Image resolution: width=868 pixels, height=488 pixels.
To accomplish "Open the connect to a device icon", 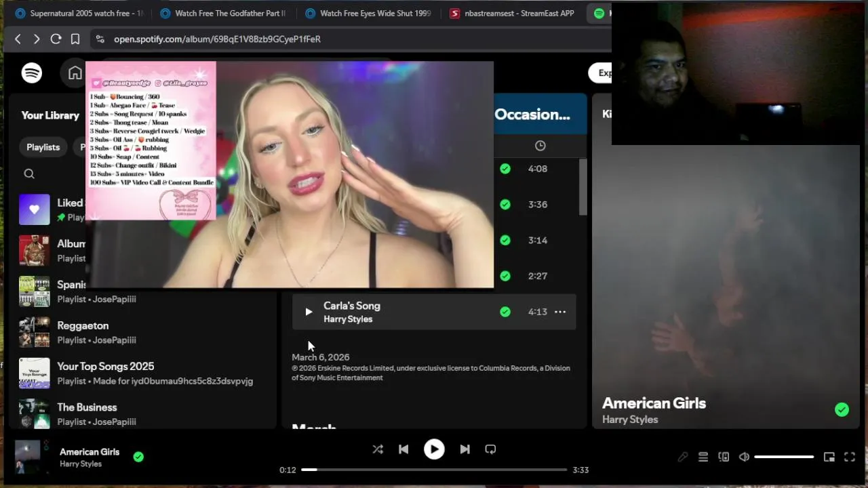I will 724,457.
